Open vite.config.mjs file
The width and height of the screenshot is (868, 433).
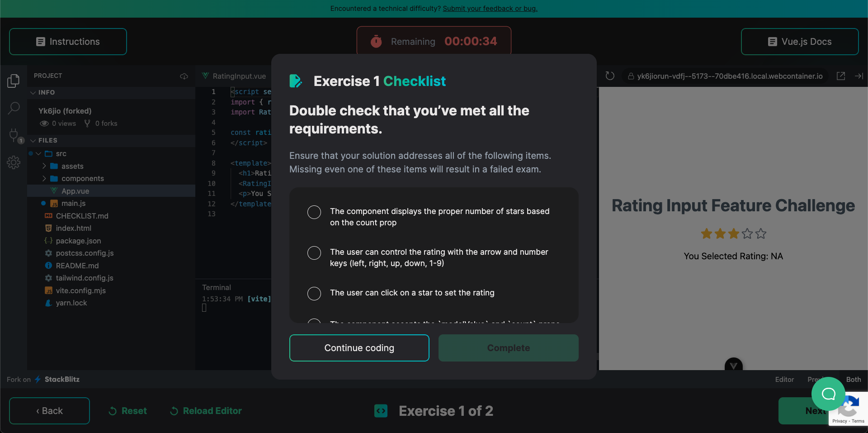click(111, 290)
